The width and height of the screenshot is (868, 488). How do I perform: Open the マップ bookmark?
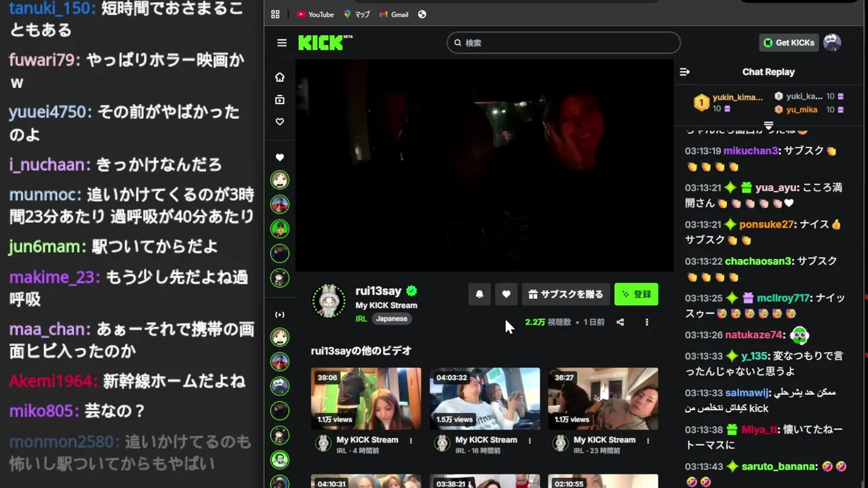(357, 14)
